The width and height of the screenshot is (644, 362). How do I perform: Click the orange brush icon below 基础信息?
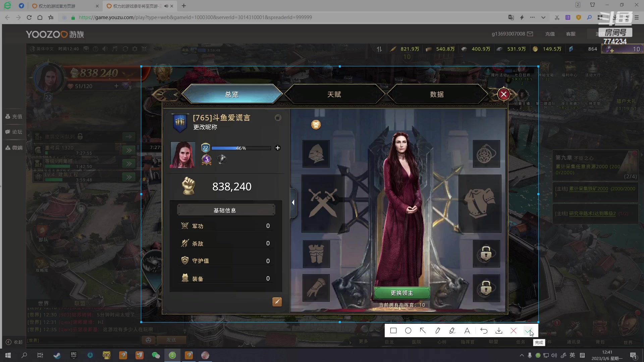click(277, 302)
